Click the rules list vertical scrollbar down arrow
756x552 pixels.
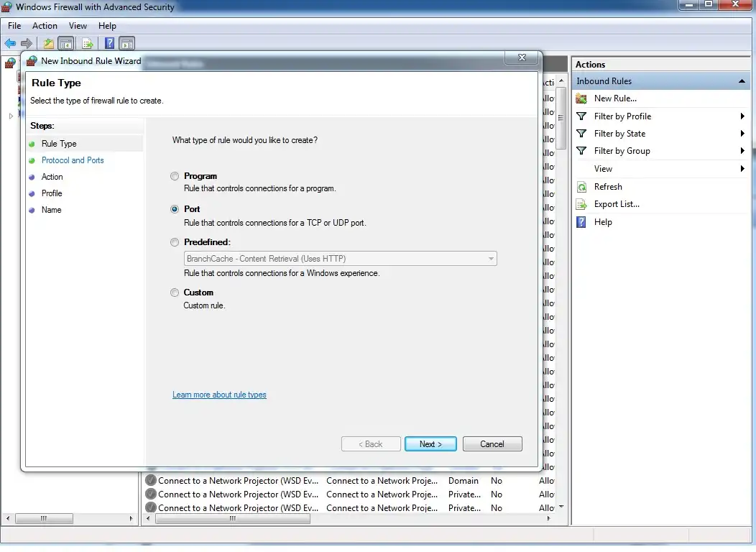(x=561, y=507)
